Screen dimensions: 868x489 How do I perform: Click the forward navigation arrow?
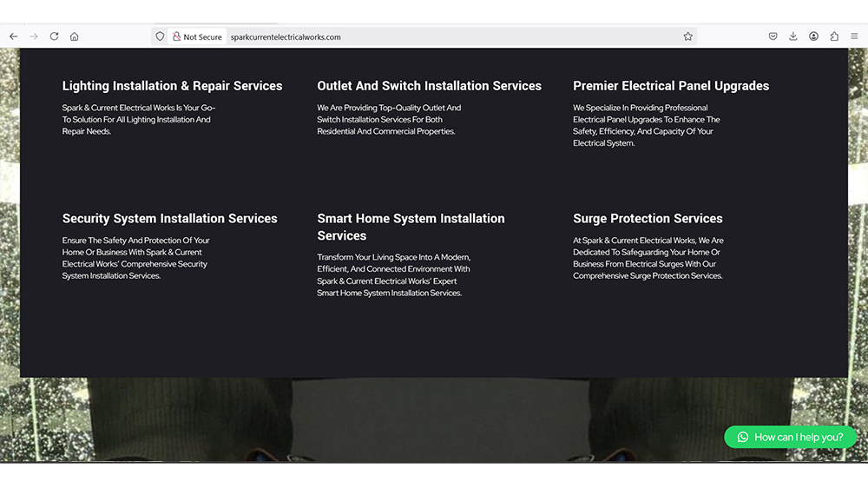[34, 36]
